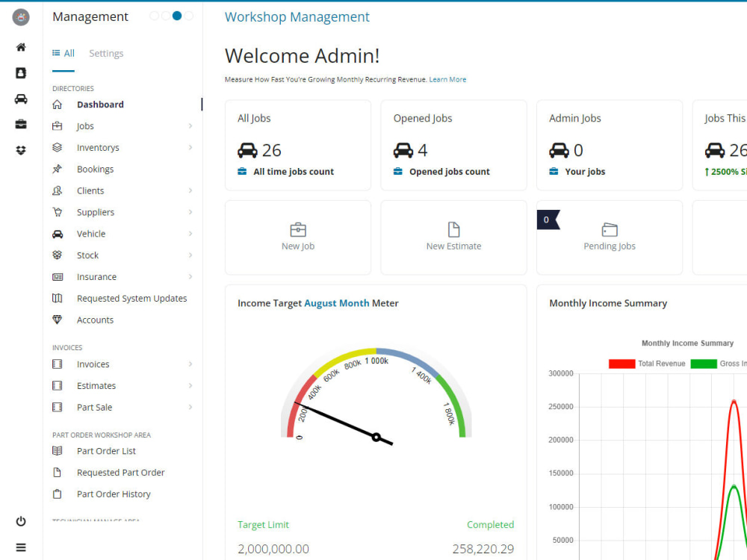This screenshot has height=560, width=747.
Task: Click the Pending Jobs count badge
Action: pos(547,220)
